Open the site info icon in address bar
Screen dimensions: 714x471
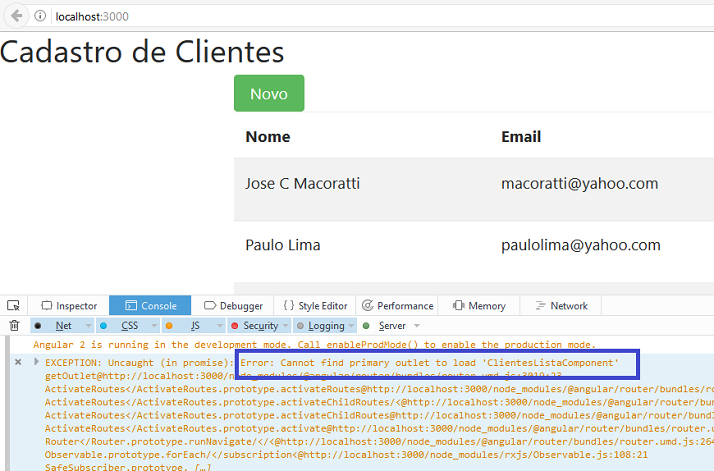[x=40, y=16]
